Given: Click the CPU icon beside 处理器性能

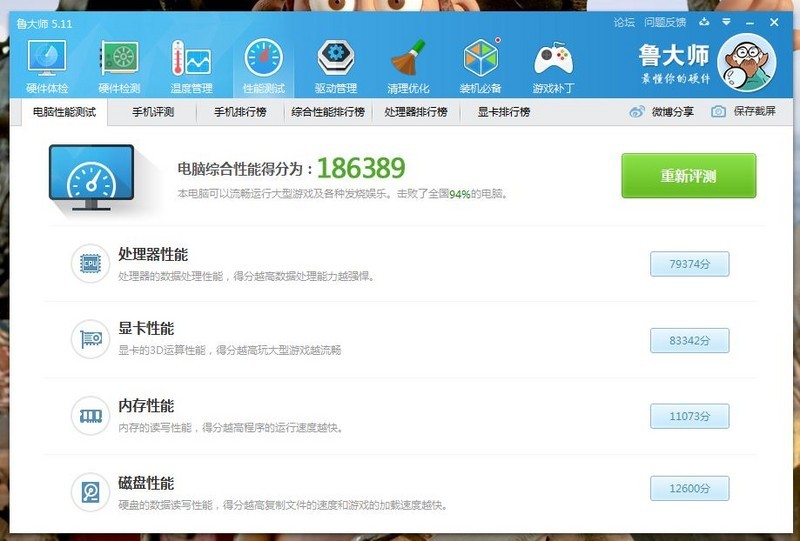Looking at the screenshot, I should click(90, 263).
